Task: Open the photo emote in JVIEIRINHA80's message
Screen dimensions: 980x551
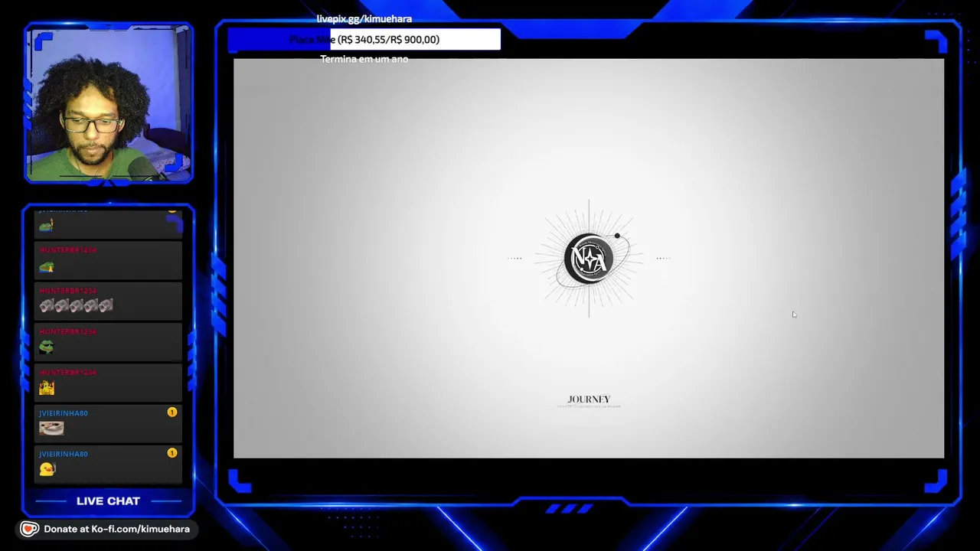Action: [x=51, y=429]
